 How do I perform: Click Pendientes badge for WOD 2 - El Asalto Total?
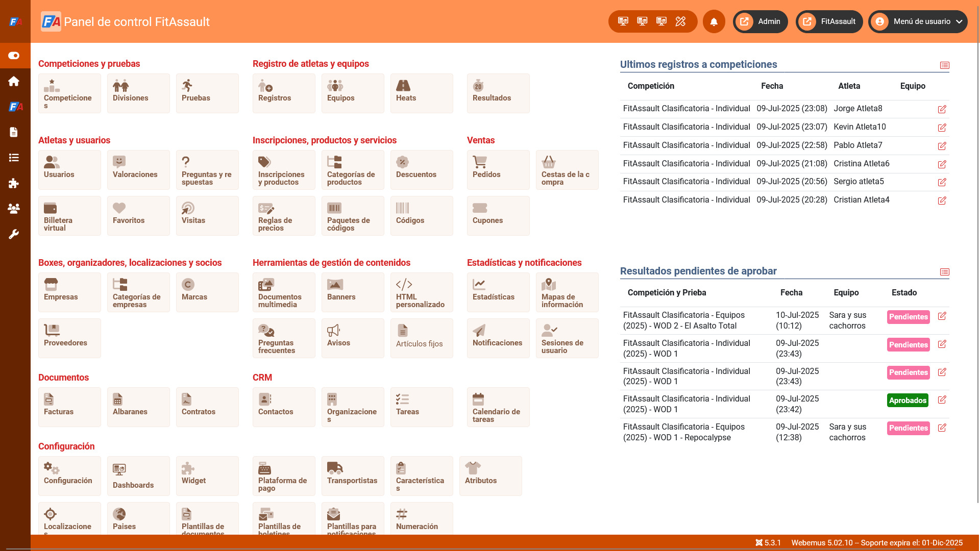(x=909, y=317)
